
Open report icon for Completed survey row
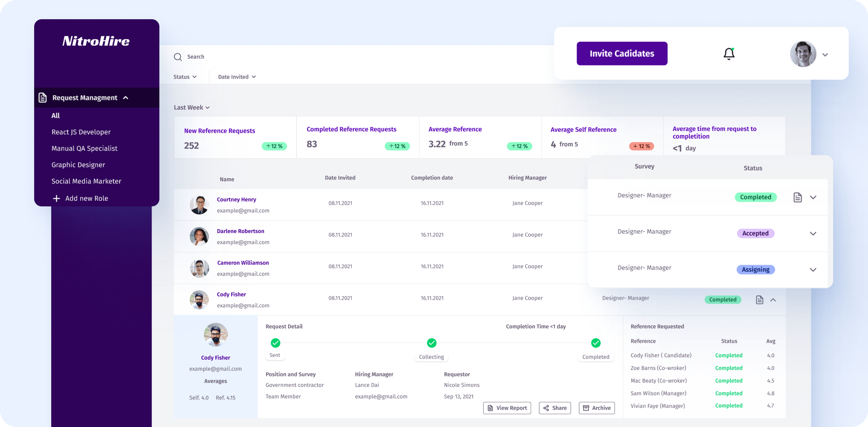click(x=798, y=197)
